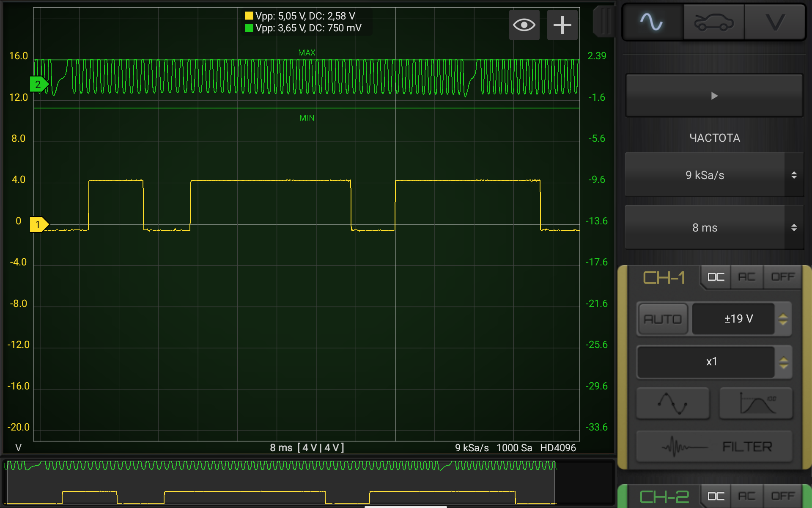Switch to the oscilloscope waveform tab
Viewport: 812px width, 508px height.
click(x=652, y=22)
